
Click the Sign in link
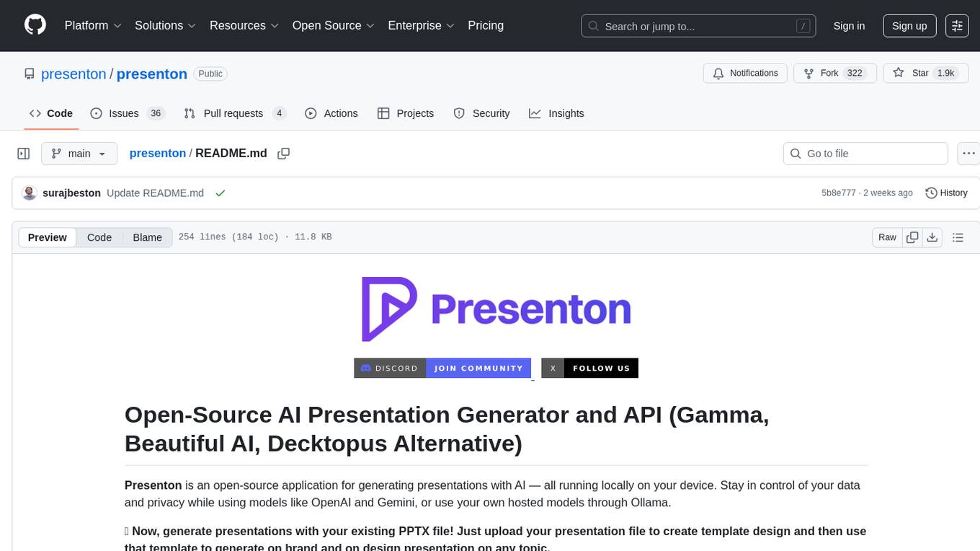coord(849,26)
